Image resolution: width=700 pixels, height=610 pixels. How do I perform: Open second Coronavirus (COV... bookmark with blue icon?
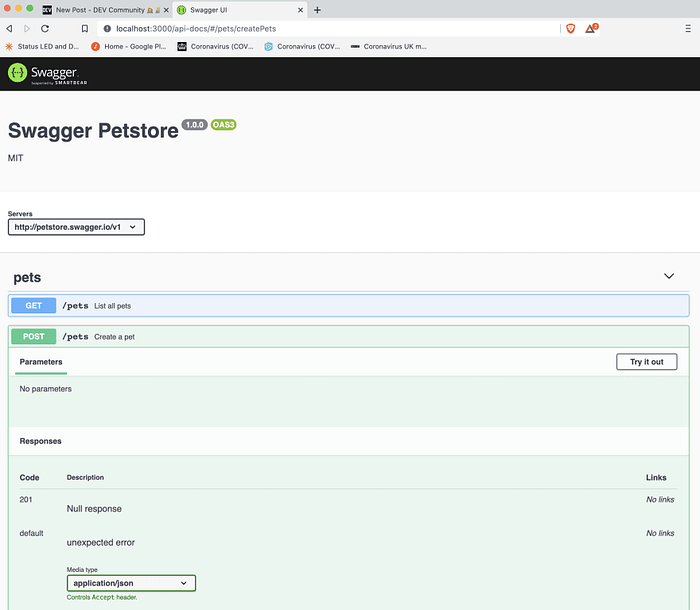pyautogui.click(x=302, y=46)
